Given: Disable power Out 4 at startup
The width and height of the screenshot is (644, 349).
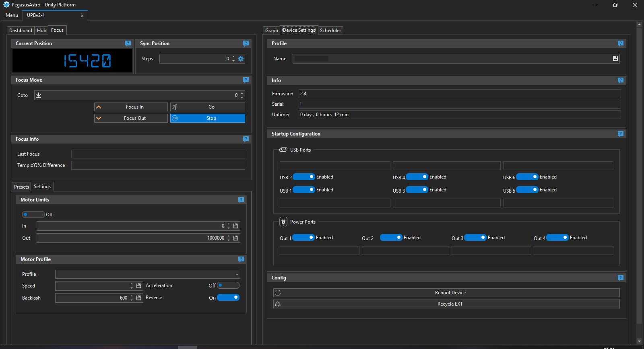Looking at the screenshot, I should 557,238.
